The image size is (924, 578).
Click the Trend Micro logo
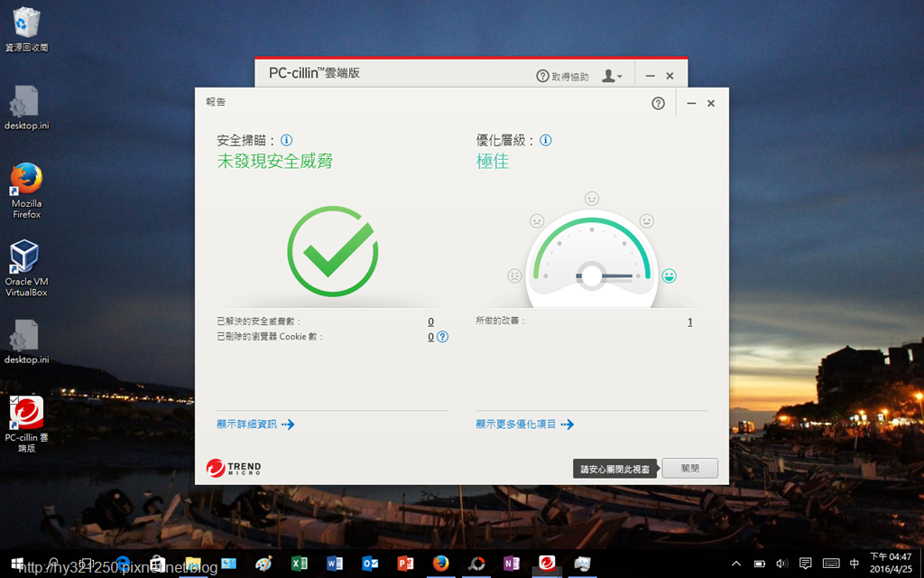coord(234,468)
